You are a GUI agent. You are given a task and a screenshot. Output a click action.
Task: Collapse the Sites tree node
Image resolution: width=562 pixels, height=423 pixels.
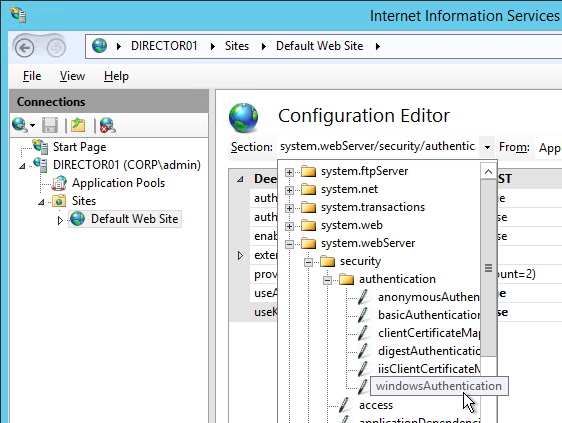coord(41,203)
